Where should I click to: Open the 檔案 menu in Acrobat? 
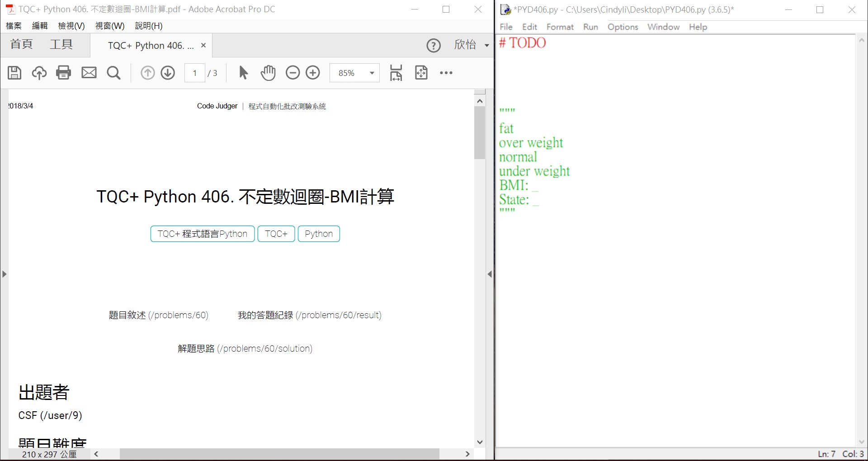pos(14,26)
